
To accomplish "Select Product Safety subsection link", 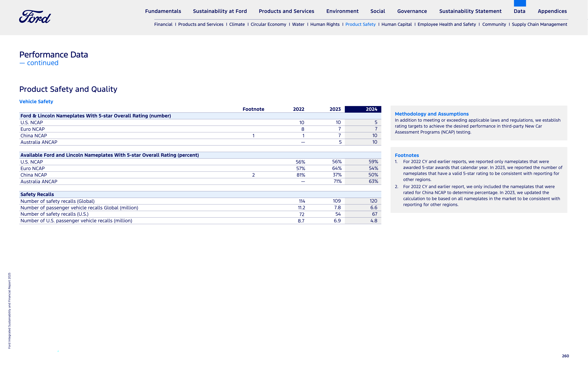I will click(360, 24).
